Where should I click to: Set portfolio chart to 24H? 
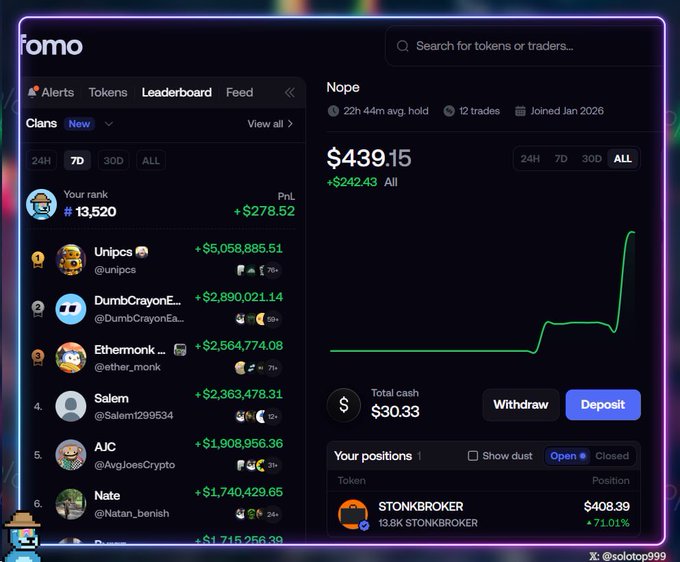tap(530, 159)
